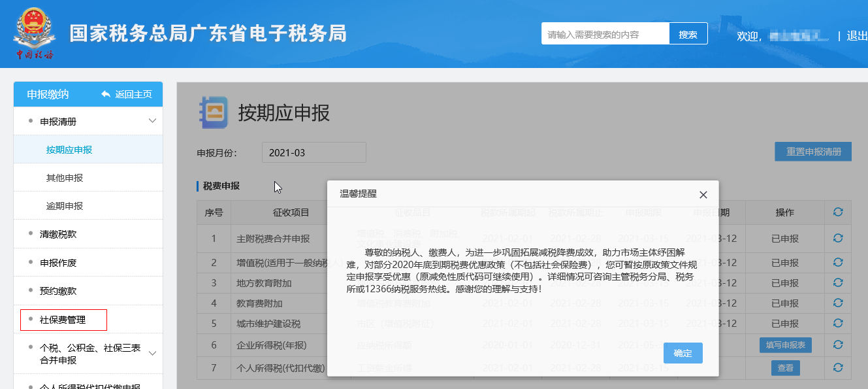
Task: Expand 个税、公积金、社保三表合并申报 section
Action: tap(152, 354)
